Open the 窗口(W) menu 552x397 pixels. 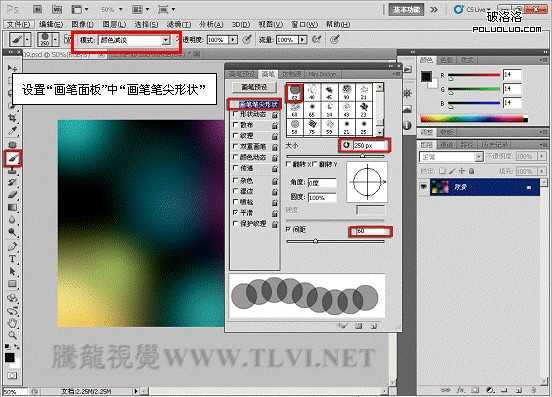click(x=305, y=24)
